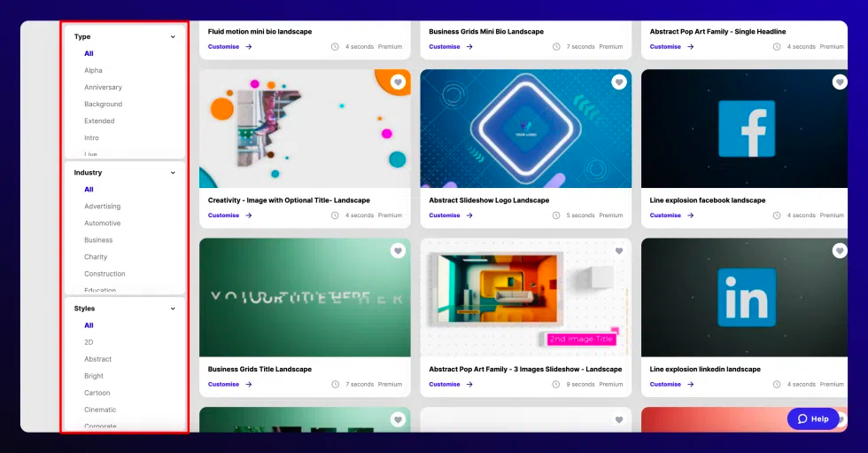This screenshot has height=453, width=868.
Task: Click arrow beside Customise for Line explosion linkedin
Action: point(690,385)
